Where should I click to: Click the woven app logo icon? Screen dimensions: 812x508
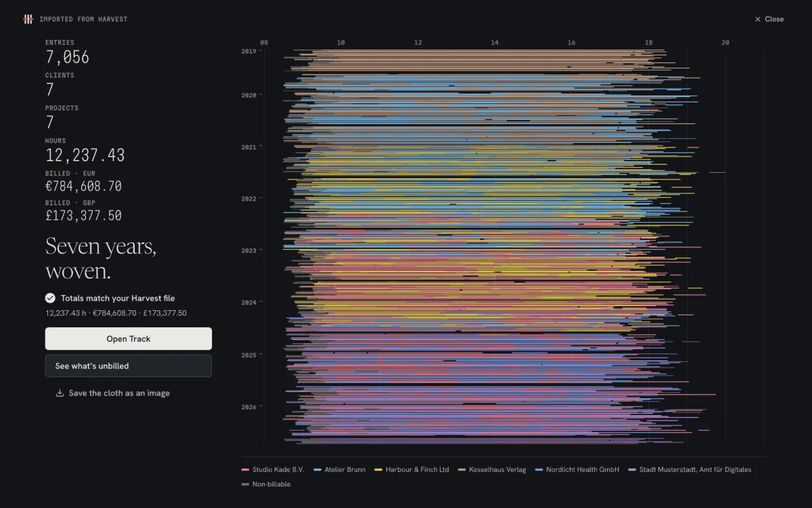pos(28,19)
